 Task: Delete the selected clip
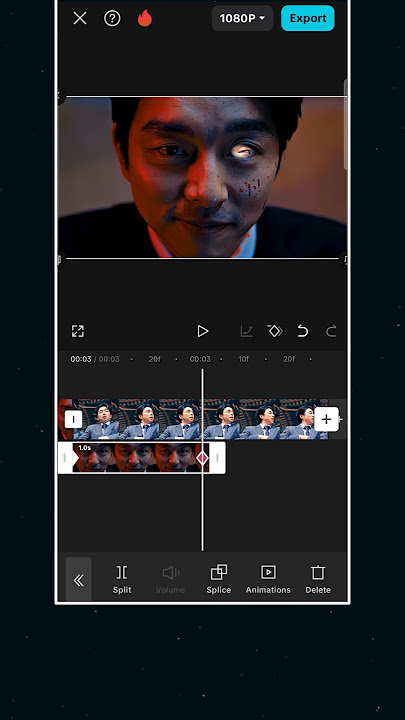318,580
